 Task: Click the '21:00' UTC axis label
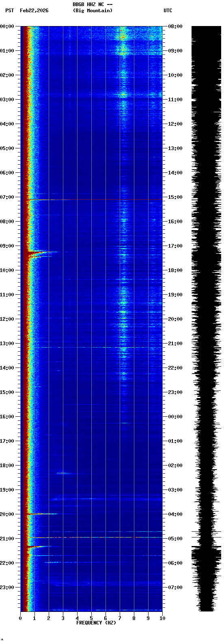(175, 344)
